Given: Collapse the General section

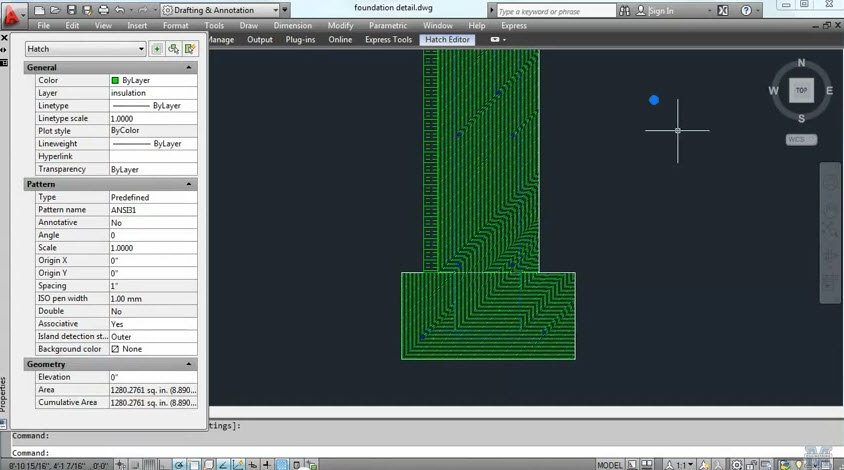Looking at the screenshot, I should (188, 67).
